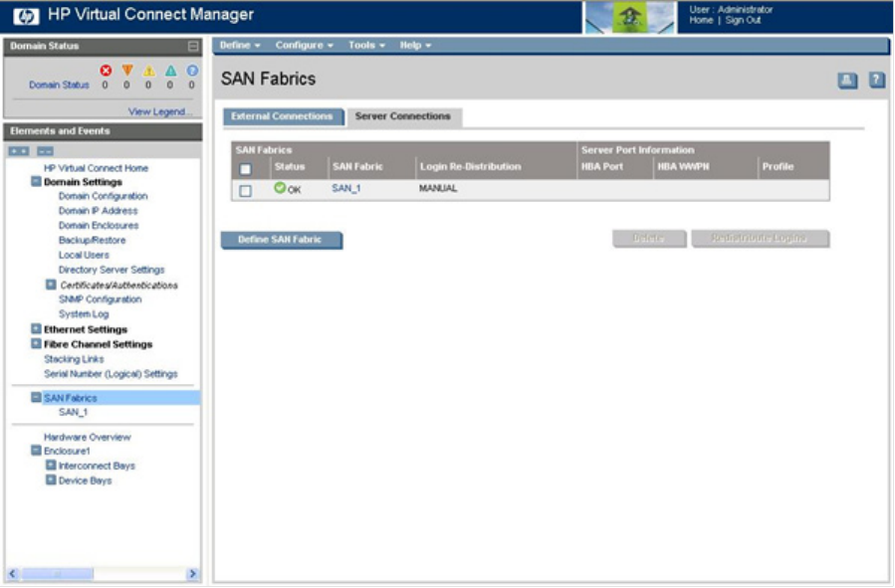Click the blue unknown status icon
The image size is (895, 588).
192,71
